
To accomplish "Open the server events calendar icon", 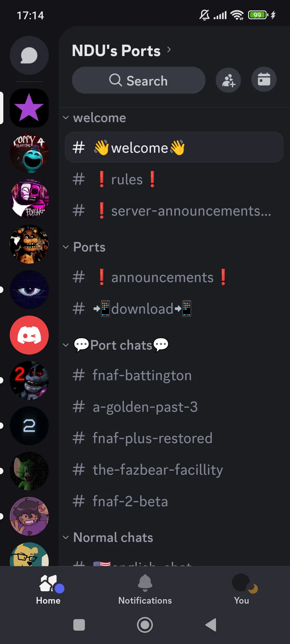I will [x=264, y=79].
